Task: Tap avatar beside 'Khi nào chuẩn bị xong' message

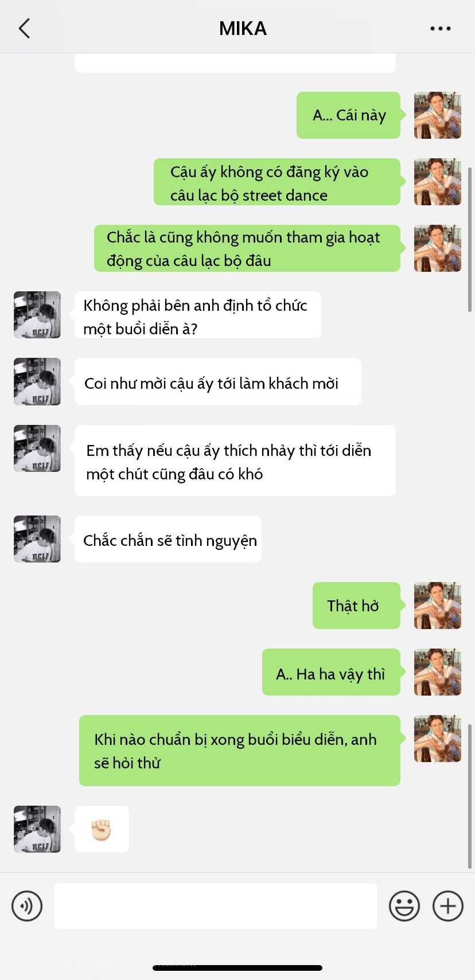Action: click(438, 739)
